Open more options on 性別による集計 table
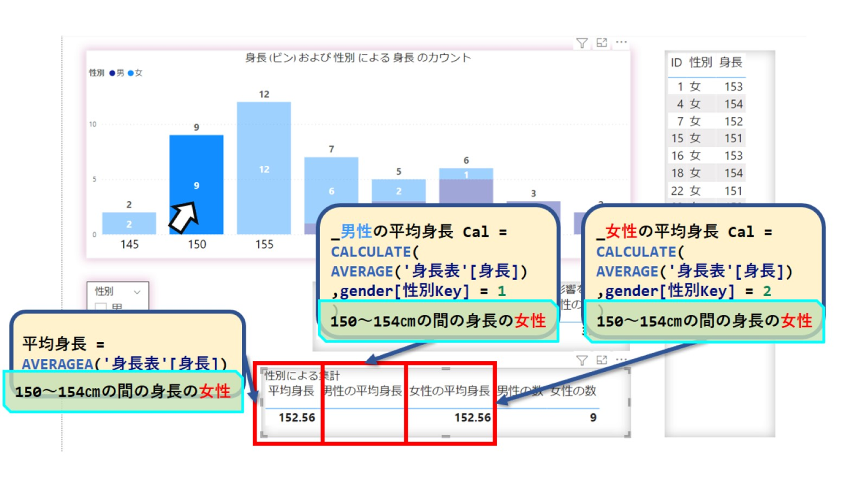This screenshot has width=868, height=488. [x=621, y=360]
